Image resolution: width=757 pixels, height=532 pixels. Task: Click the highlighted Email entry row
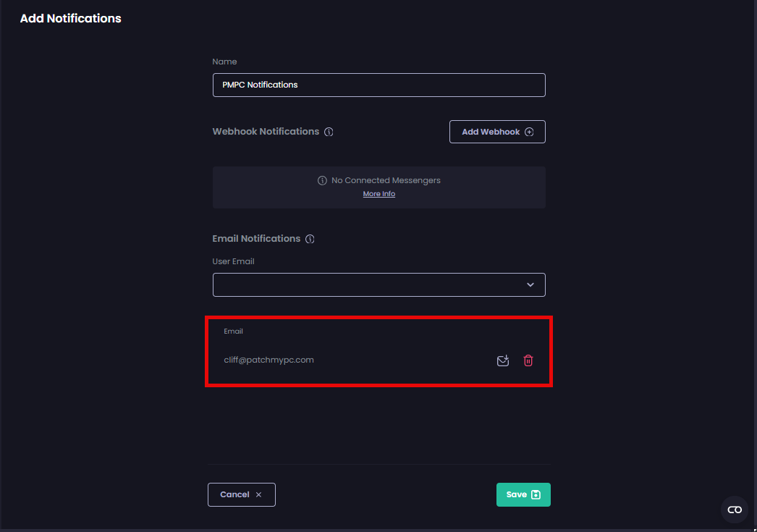coord(378,351)
